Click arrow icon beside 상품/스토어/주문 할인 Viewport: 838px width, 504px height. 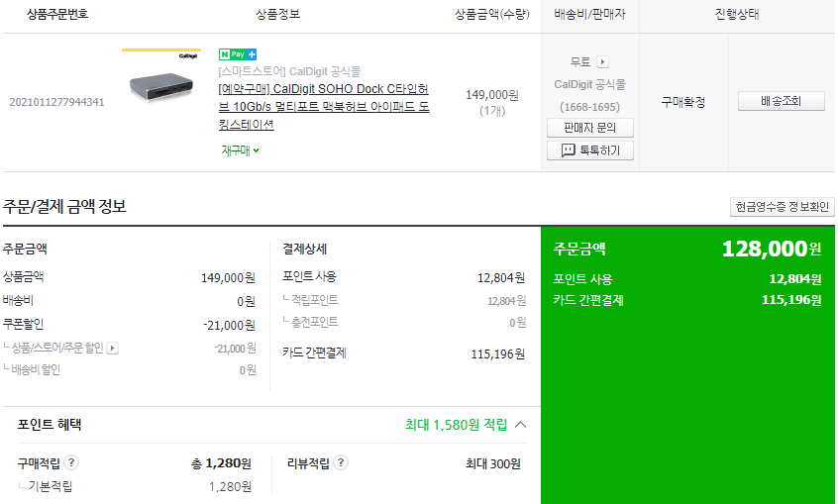pyautogui.click(x=112, y=348)
